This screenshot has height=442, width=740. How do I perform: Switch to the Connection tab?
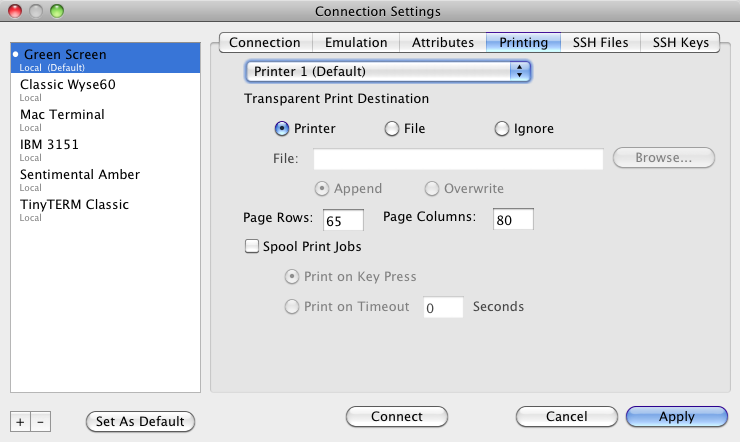pos(265,42)
